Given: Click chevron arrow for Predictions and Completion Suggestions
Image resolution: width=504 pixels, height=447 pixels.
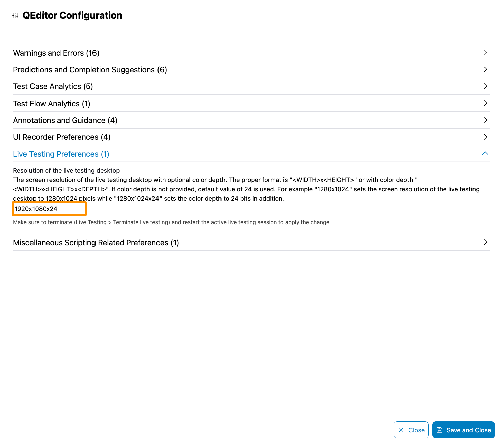Looking at the screenshot, I should coord(485,69).
